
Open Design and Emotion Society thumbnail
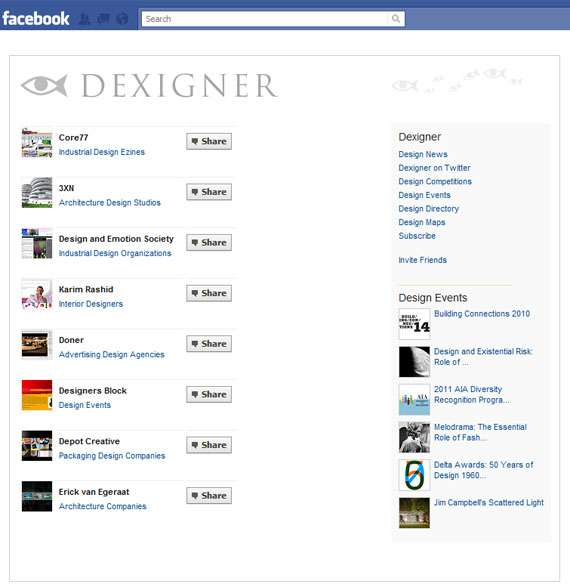pos(37,243)
